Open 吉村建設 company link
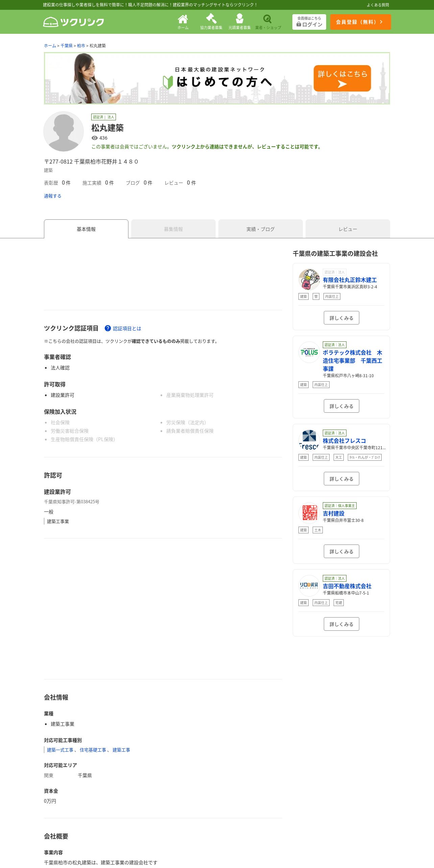The width and height of the screenshot is (434, 868). coord(334,513)
